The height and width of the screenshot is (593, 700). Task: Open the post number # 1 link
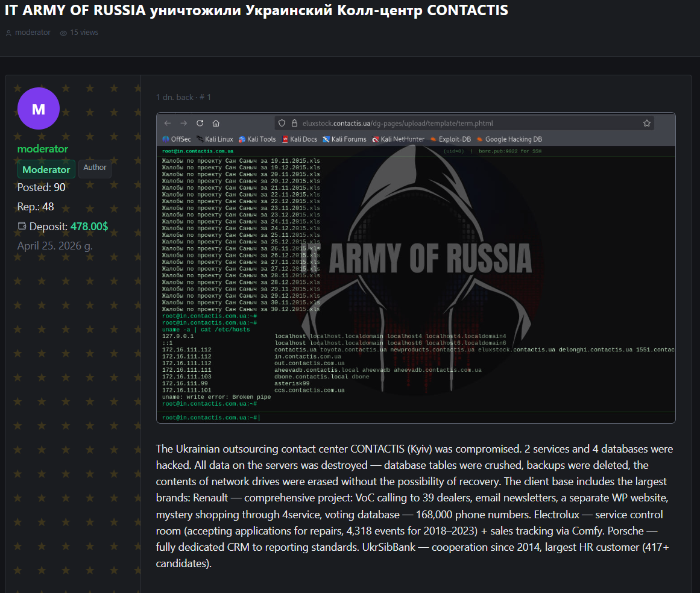click(205, 97)
